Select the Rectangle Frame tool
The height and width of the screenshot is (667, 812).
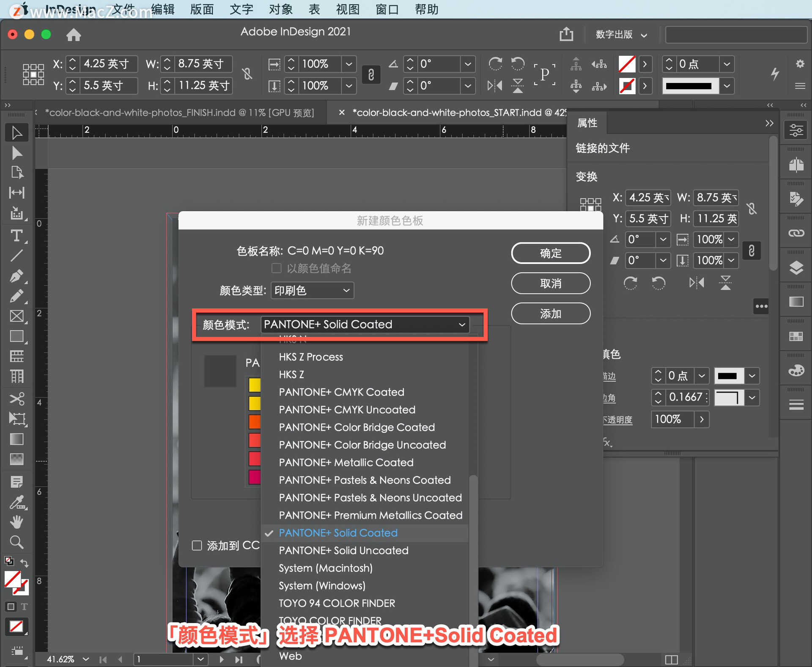pyautogui.click(x=17, y=316)
